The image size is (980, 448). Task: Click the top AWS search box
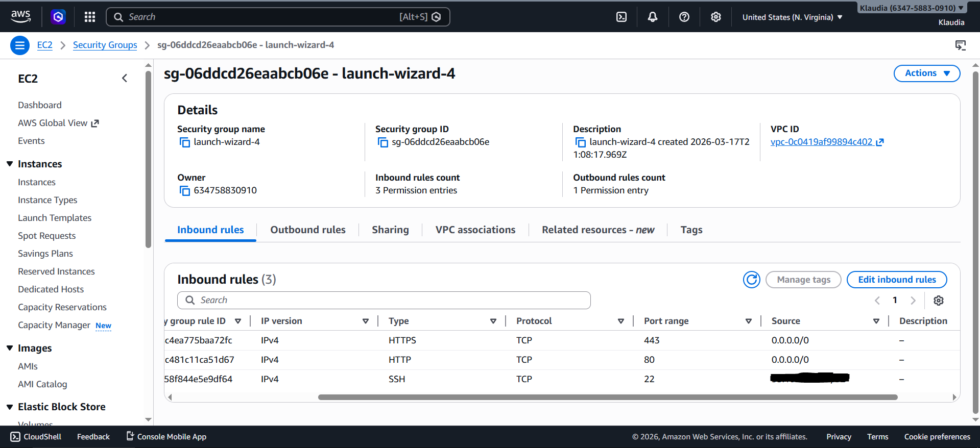coord(278,17)
